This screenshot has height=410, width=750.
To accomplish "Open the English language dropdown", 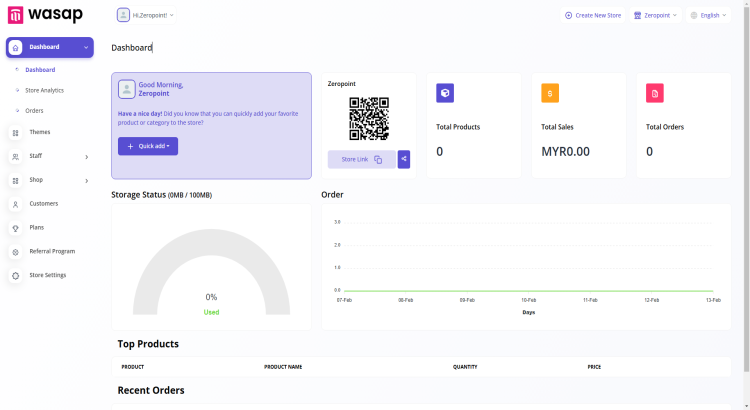I will pyautogui.click(x=709, y=15).
